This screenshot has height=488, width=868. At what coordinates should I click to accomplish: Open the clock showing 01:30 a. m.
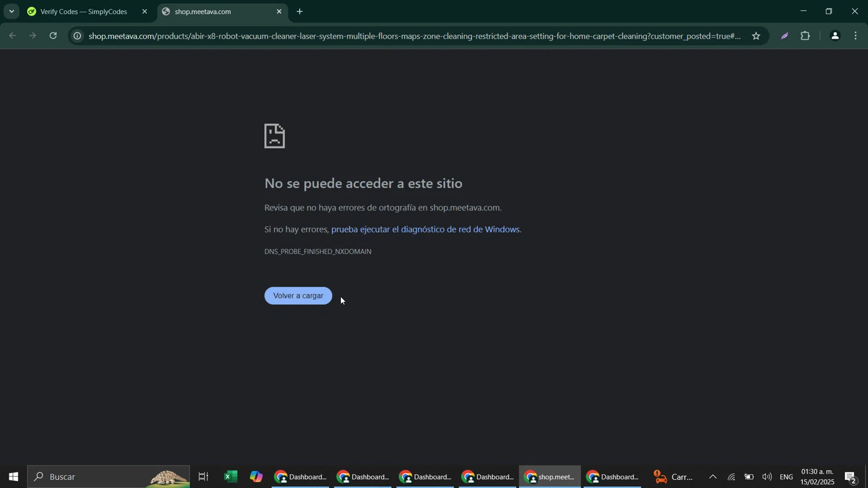coord(818,477)
